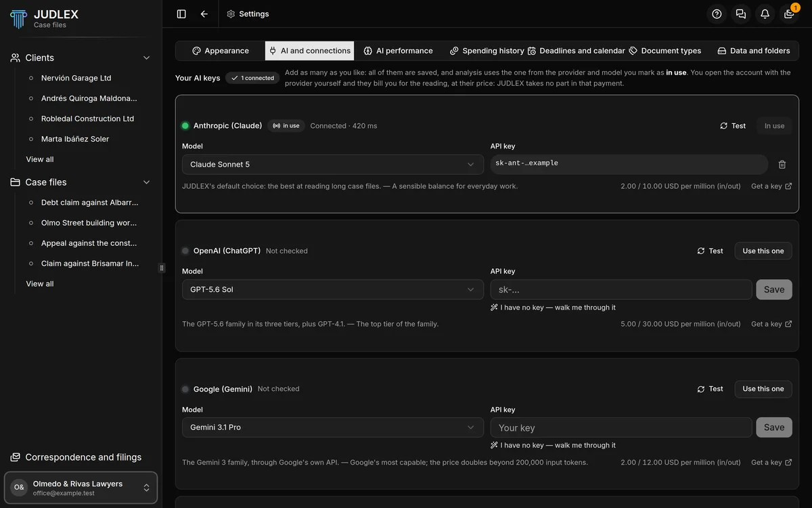
Task: Test the Google Gemini connection
Action: pos(710,389)
